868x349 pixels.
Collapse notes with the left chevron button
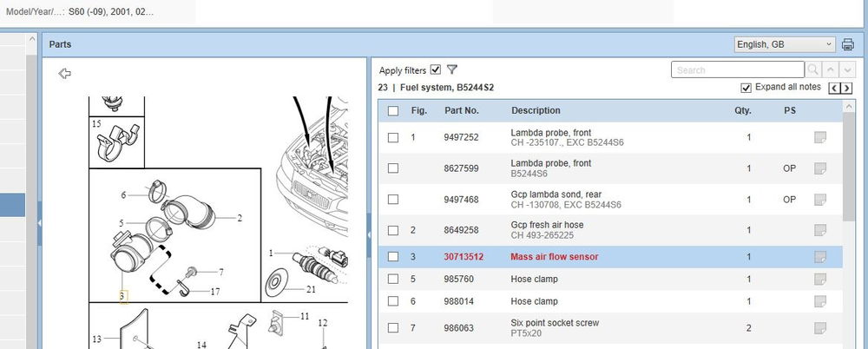pos(835,89)
